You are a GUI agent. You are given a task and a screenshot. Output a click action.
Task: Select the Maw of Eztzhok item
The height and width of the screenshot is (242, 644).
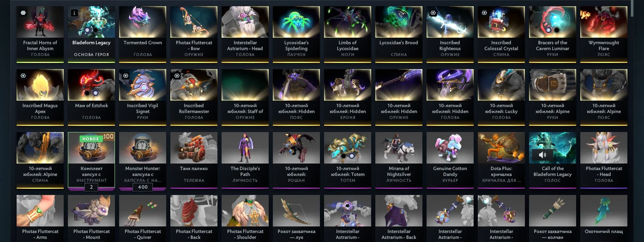91,97
